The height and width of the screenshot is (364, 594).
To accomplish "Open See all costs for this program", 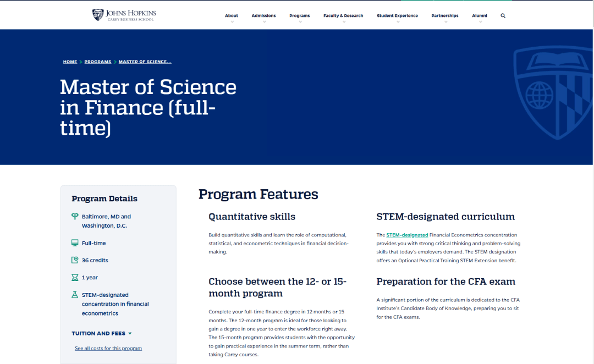I will [108, 348].
